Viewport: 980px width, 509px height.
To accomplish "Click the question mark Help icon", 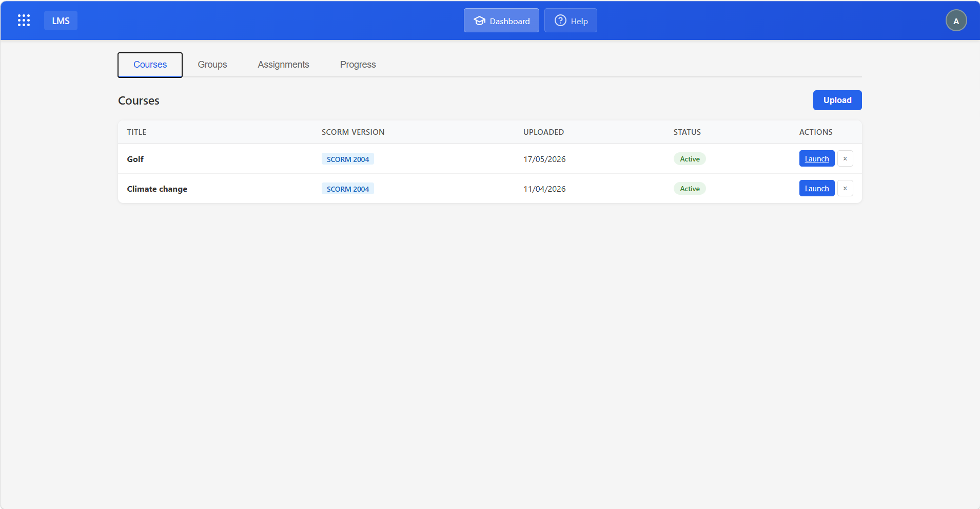I will point(560,21).
